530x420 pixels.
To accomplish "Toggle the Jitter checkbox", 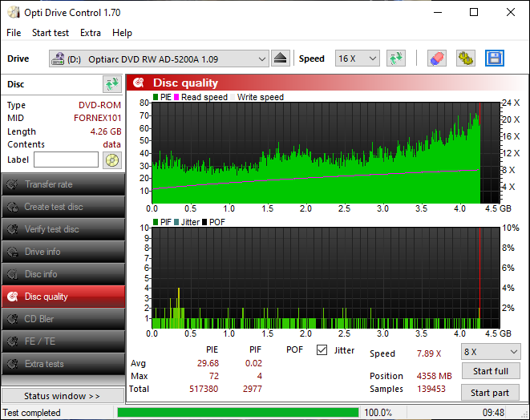I will (x=322, y=350).
